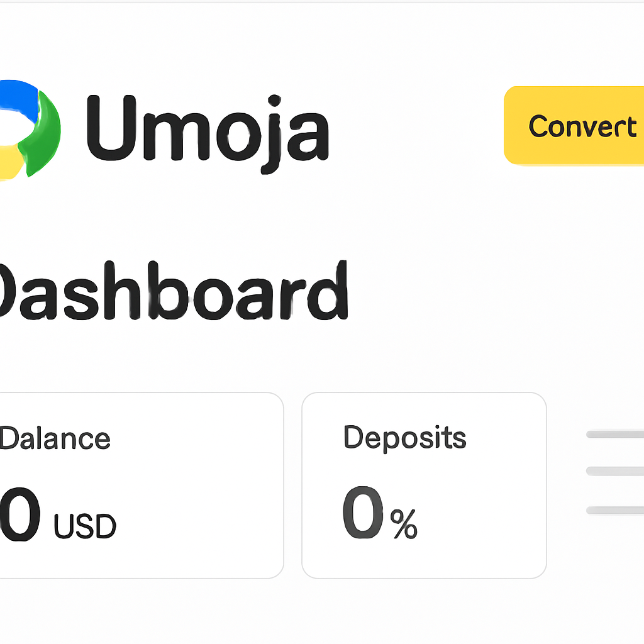
Task: Click the middle bar of the menu lines
Action: coord(613,470)
